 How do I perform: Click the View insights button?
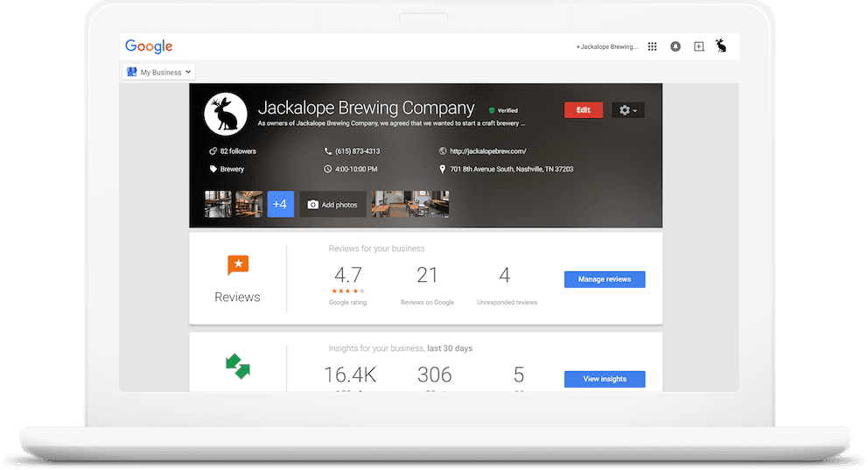click(605, 379)
